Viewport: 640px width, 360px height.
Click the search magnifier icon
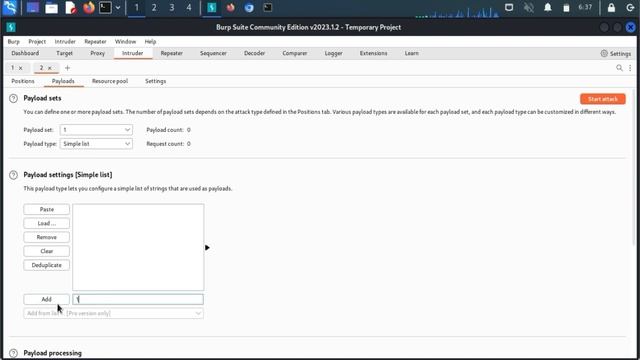pyautogui.click(x=620, y=68)
